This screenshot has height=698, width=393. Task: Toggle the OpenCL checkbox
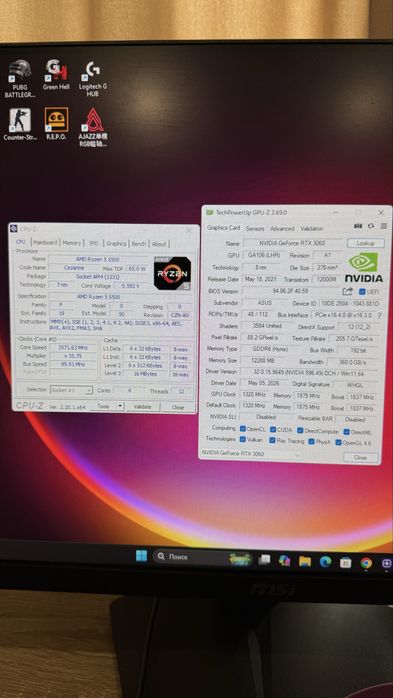(243, 429)
